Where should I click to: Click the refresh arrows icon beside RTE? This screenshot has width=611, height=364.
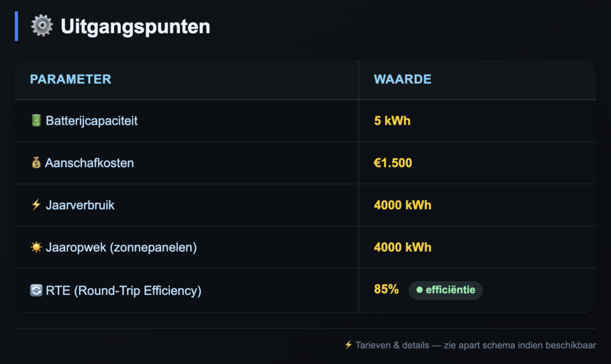36,291
